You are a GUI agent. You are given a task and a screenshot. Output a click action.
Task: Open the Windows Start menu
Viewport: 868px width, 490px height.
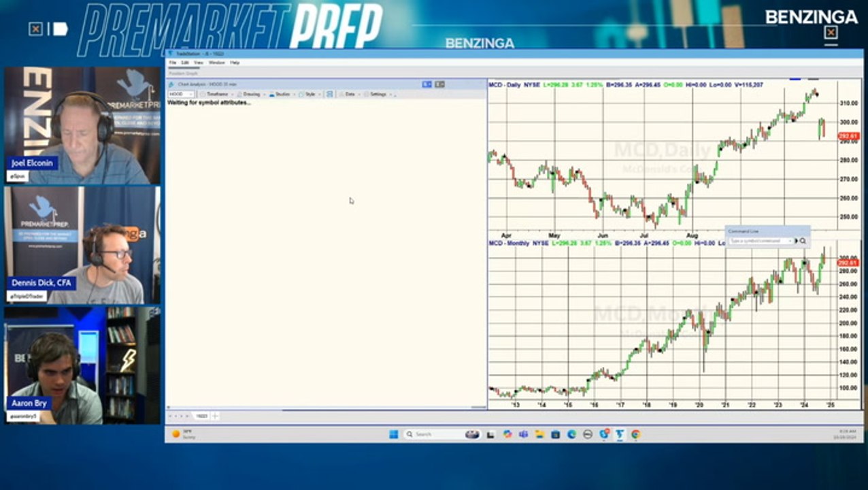[x=393, y=434]
